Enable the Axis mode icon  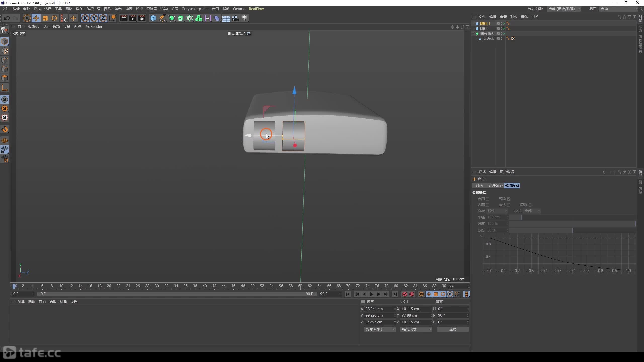pyautogui.click(x=5, y=88)
